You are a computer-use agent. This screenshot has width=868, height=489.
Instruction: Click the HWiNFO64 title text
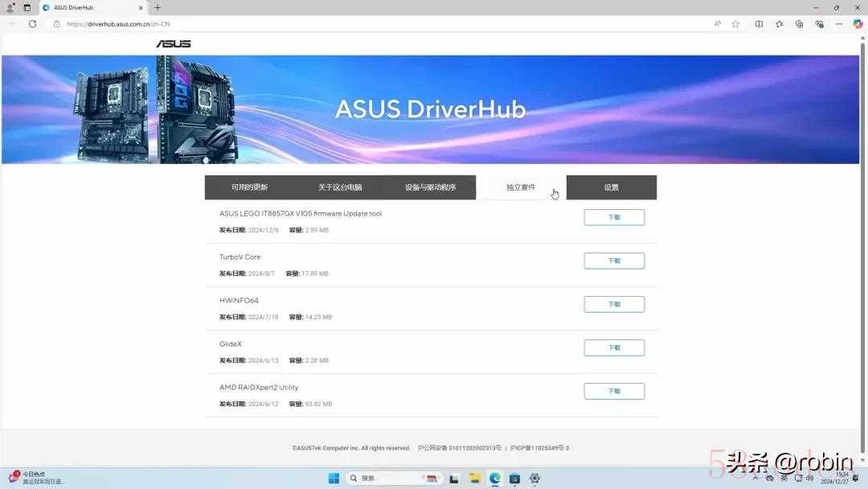pyautogui.click(x=239, y=300)
